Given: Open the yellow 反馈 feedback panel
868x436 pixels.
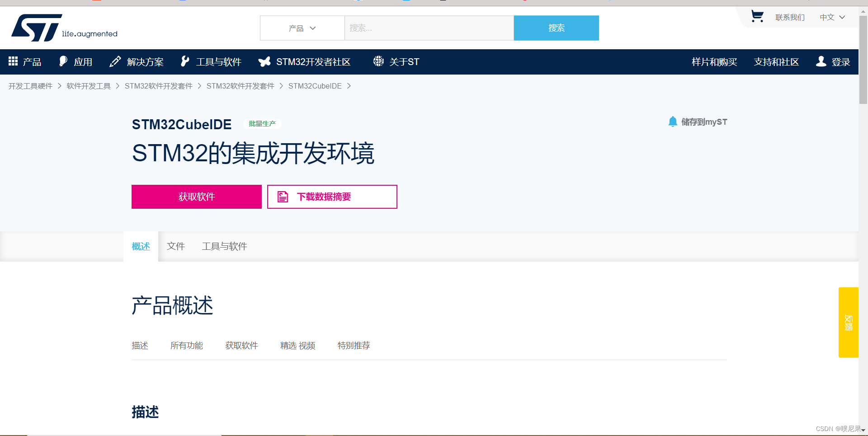Looking at the screenshot, I should click(848, 322).
